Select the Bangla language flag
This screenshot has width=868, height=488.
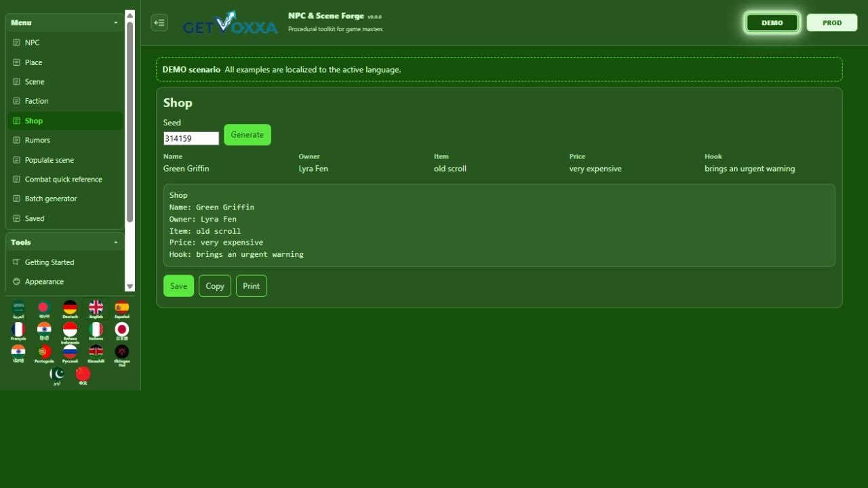tap(44, 309)
